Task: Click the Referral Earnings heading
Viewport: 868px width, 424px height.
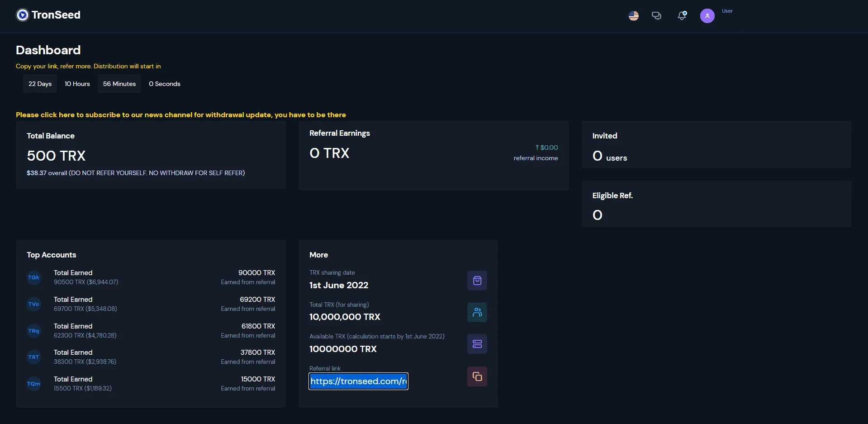Action: pos(340,133)
